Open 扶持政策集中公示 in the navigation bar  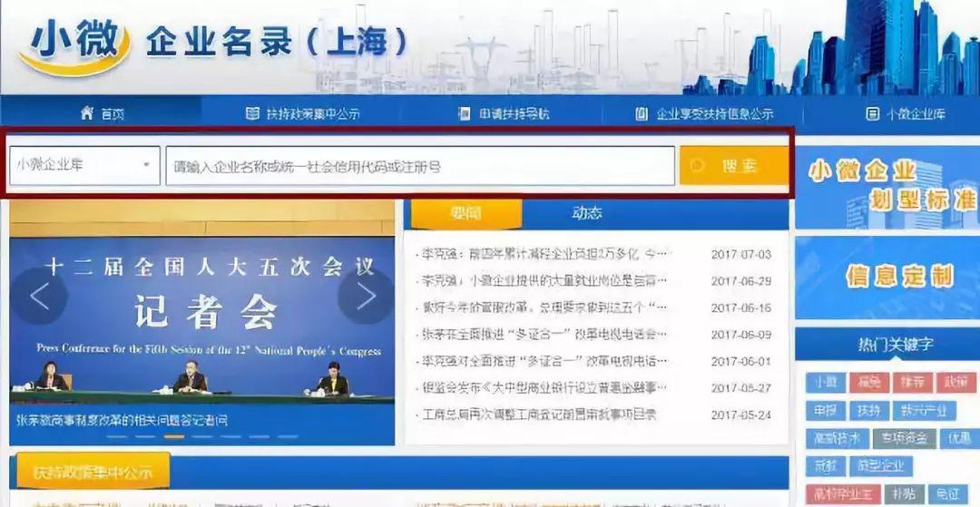pos(302,113)
